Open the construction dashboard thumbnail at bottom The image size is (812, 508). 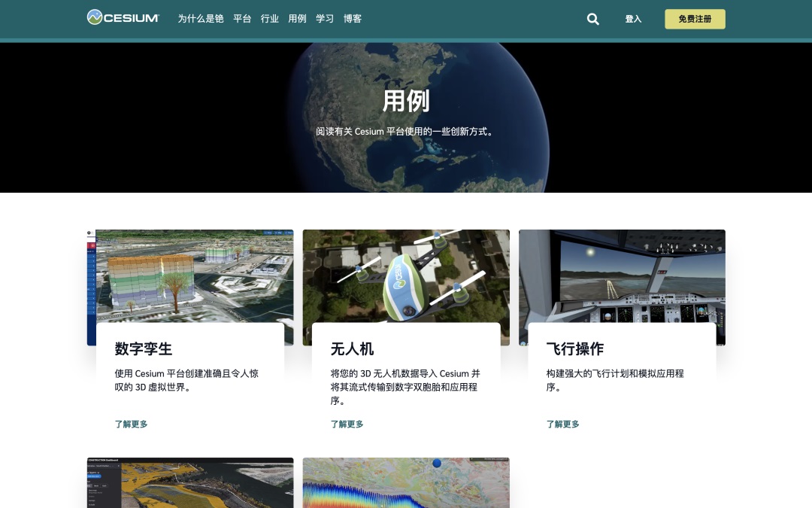click(190, 483)
